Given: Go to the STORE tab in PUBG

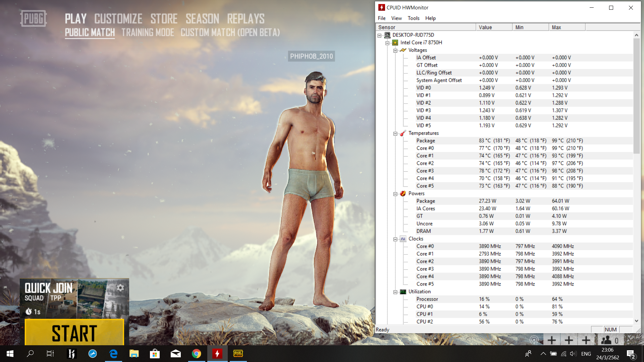Looking at the screenshot, I should click(x=164, y=19).
